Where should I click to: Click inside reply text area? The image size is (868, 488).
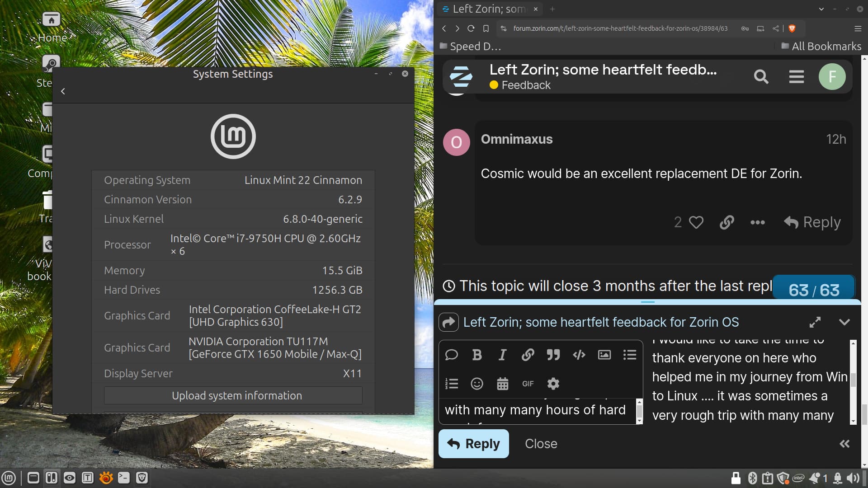(x=538, y=411)
